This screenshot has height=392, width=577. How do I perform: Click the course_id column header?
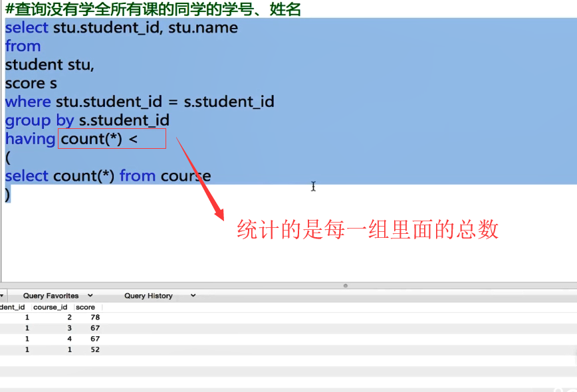click(51, 307)
